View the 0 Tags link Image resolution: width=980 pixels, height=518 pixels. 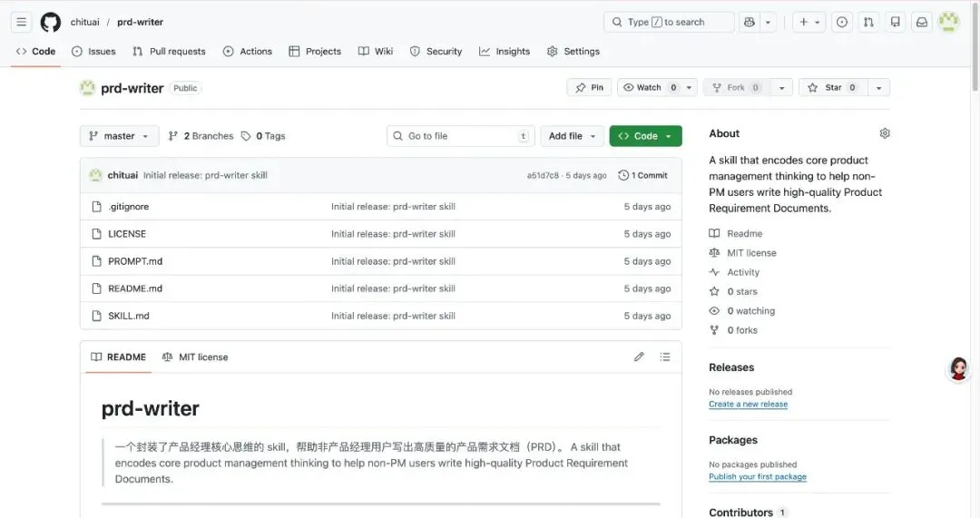point(263,135)
